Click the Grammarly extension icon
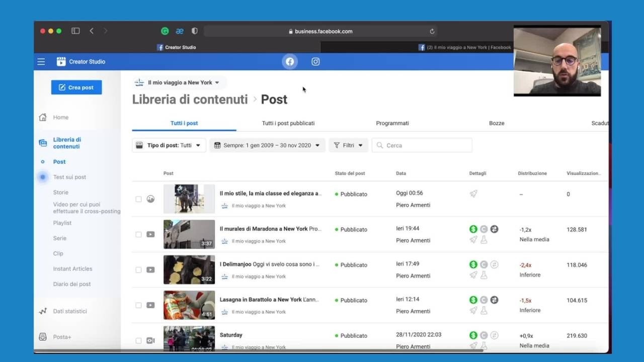644x362 pixels. (x=165, y=31)
